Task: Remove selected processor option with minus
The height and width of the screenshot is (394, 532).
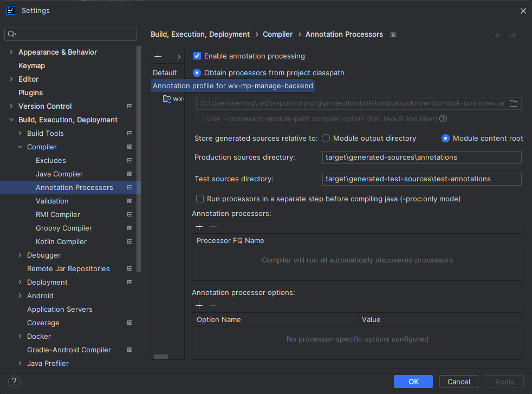Action: click(x=213, y=305)
